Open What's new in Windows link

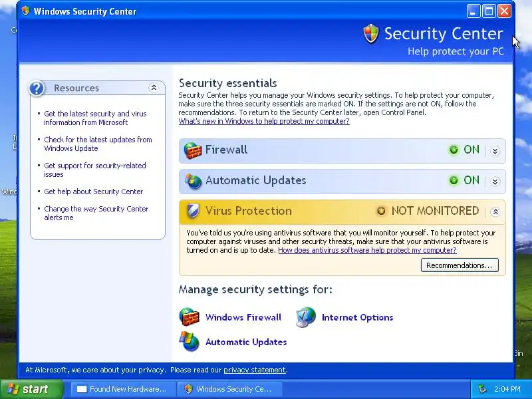[x=264, y=121]
